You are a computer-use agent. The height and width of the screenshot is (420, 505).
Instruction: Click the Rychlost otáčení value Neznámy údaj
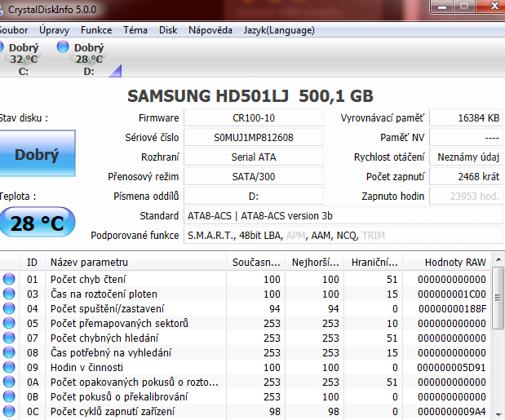click(x=467, y=157)
